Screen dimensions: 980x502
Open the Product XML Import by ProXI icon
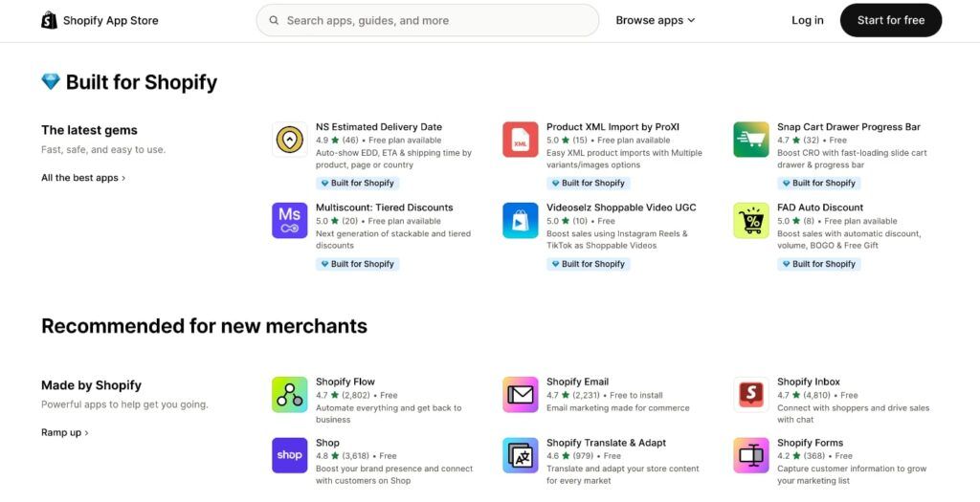click(520, 140)
